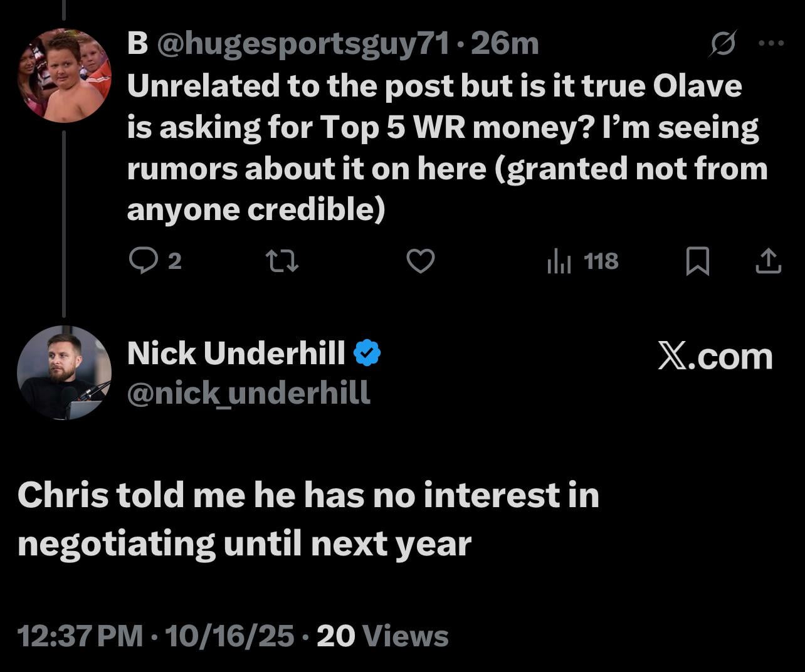This screenshot has height=672, width=805.
Task: Click the 20 Views count
Action: point(382,636)
